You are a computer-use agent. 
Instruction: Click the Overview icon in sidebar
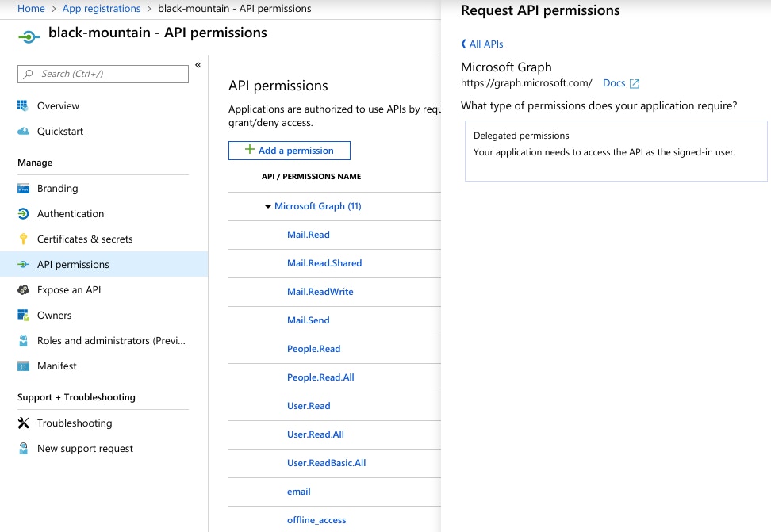click(x=23, y=105)
